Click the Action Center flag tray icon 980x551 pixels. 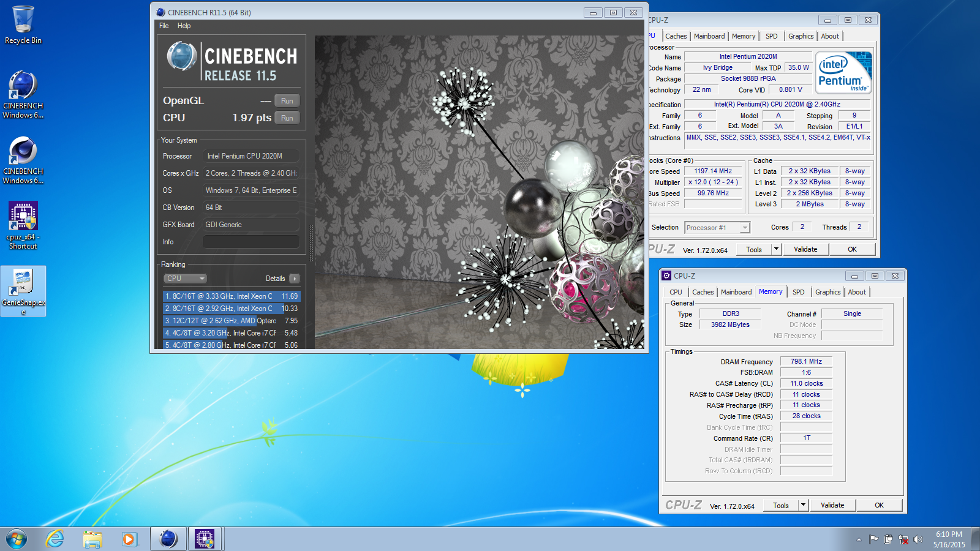(873, 539)
